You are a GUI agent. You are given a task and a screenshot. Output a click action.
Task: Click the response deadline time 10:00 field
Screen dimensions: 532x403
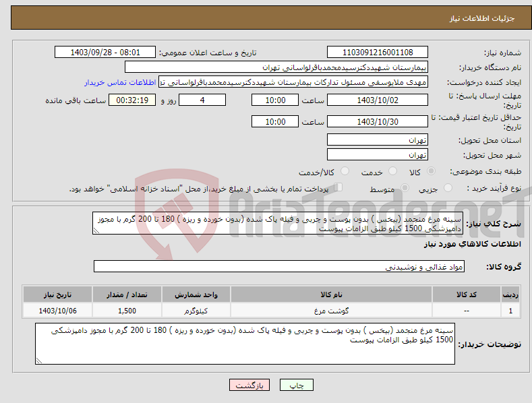pyautogui.click(x=275, y=100)
